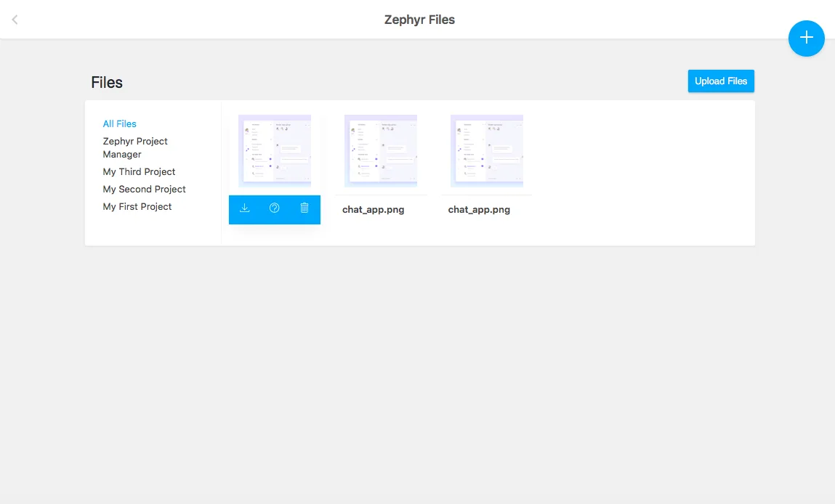Open the last chat_app.png thumbnail
This screenshot has height=504, width=835.
[487, 151]
